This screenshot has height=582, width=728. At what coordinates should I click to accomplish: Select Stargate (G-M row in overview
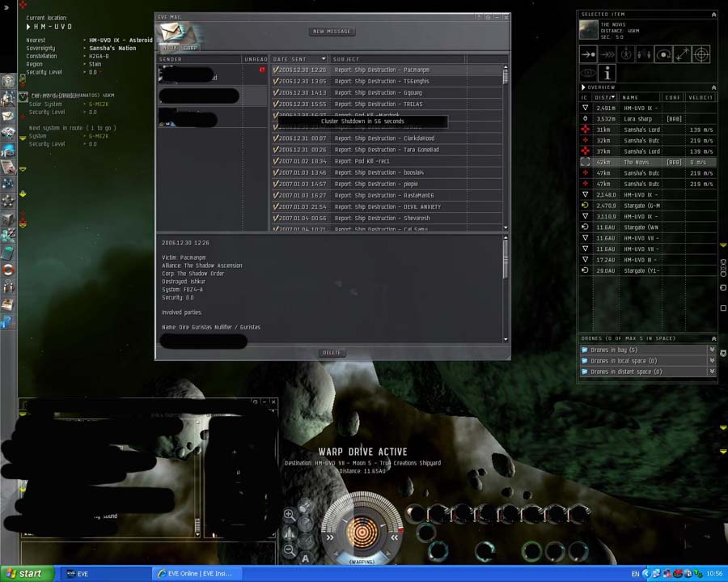click(x=647, y=206)
